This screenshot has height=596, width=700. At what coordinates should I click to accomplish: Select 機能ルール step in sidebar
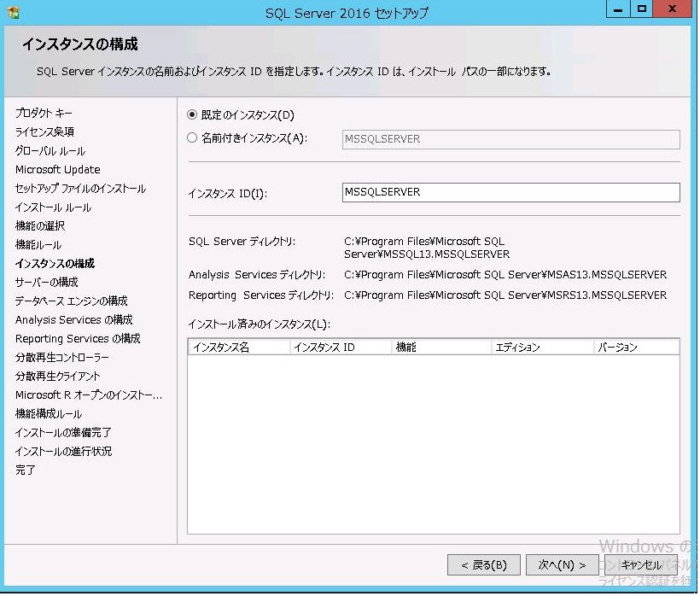click(38, 245)
